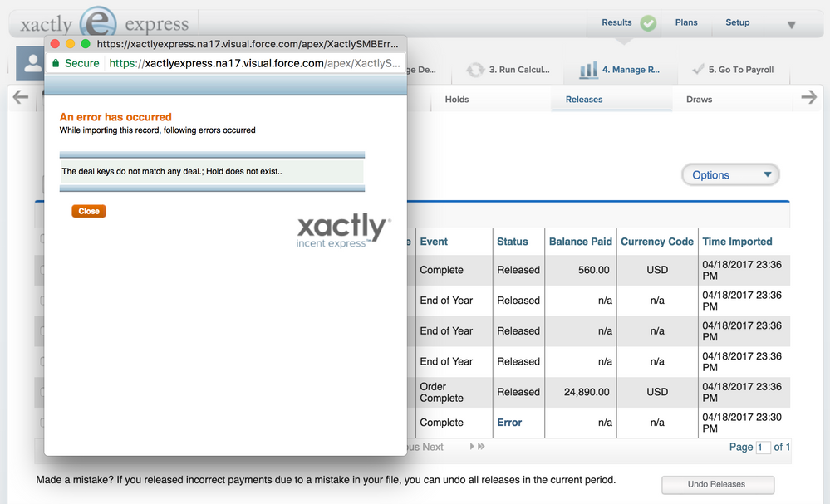The width and height of the screenshot is (830, 504).
Task: Go to step 4. Manage R...
Action: [631, 70]
